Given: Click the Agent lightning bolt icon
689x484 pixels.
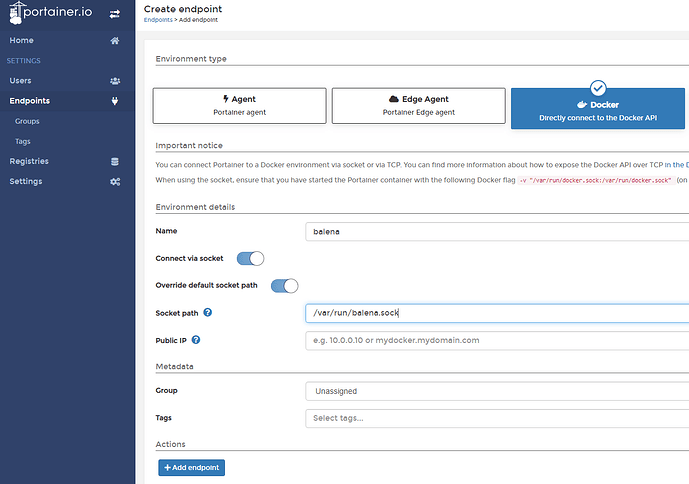Looking at the screenshot, I should click(225, 99).
